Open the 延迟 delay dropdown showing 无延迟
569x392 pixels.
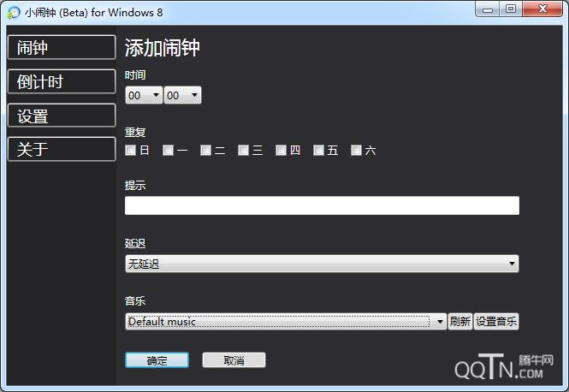[x=322, y=264]
